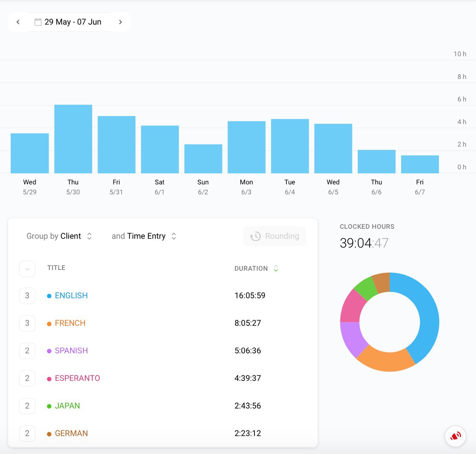The image size is (476, 454).
Task: Open the red announcement widget button
Action: click(456, 436)
